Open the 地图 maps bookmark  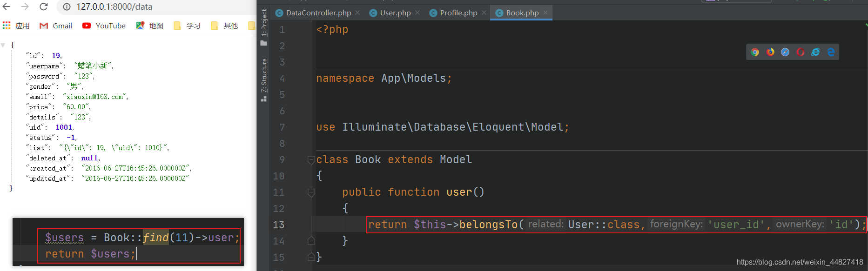point(149,26)
